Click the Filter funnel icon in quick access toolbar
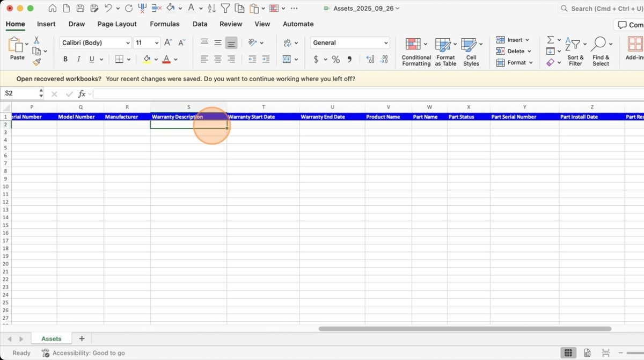This screenshot has width=644, height=360. (x=225, y=9)
